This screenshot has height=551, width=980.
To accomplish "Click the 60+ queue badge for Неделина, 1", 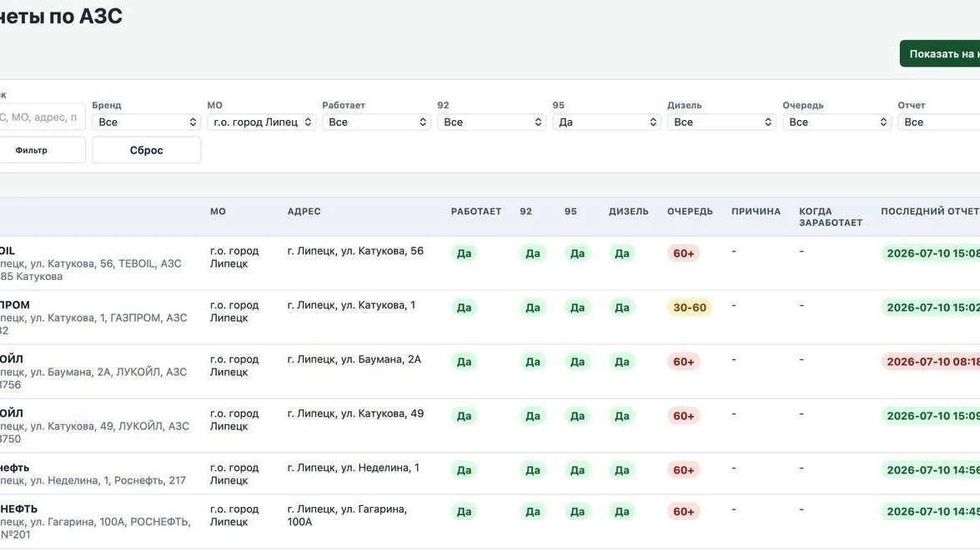I will 683,470.
